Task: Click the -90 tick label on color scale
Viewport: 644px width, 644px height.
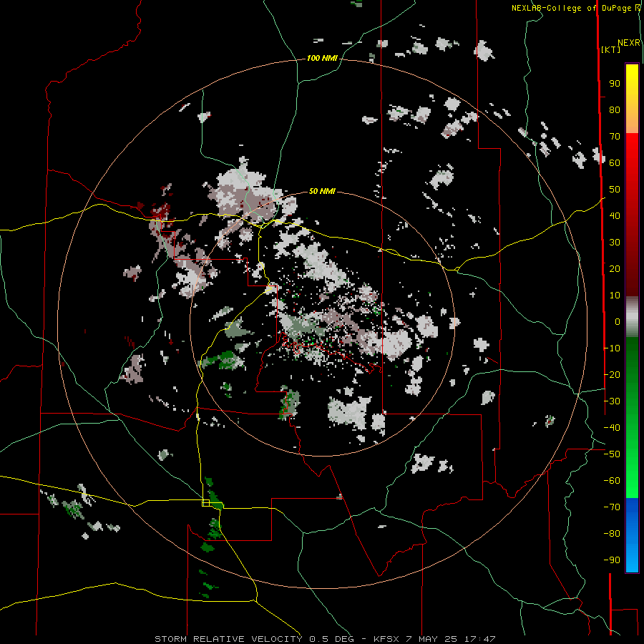Action: coord(612,560)
